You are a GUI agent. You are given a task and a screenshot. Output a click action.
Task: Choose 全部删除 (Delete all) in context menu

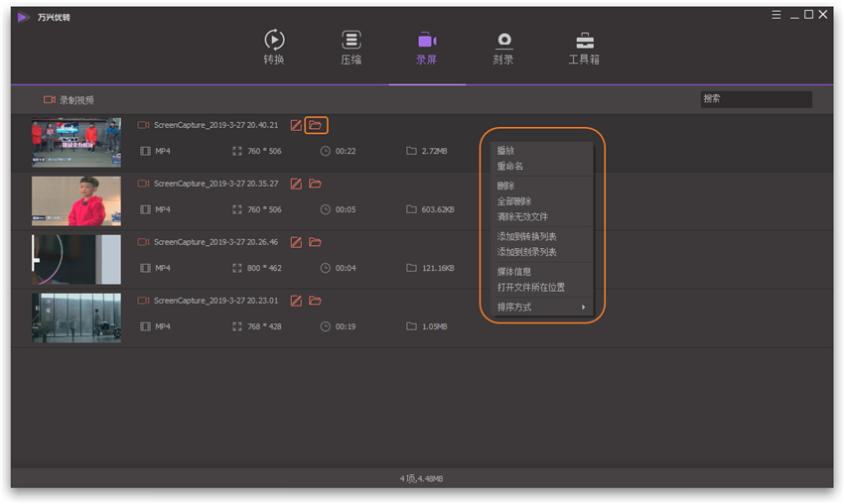(x=514, y=201)
